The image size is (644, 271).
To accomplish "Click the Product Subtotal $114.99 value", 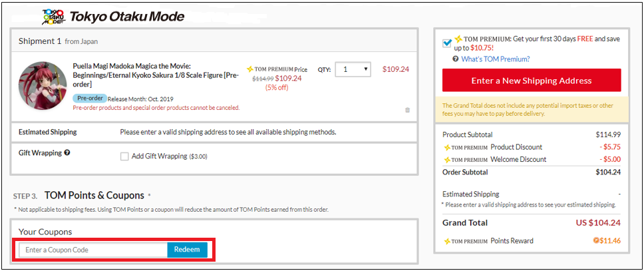I will pyautogui.click(x=608, y=135).
